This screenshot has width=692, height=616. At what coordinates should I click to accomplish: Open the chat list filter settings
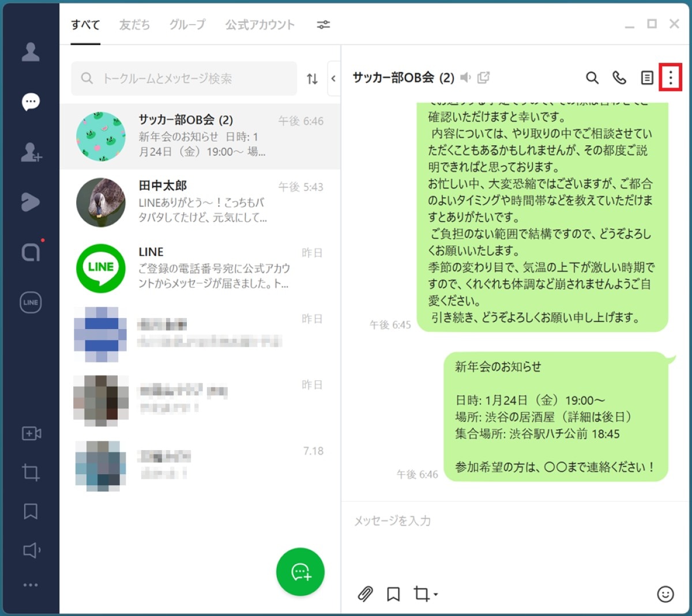(x=324, y=25)
